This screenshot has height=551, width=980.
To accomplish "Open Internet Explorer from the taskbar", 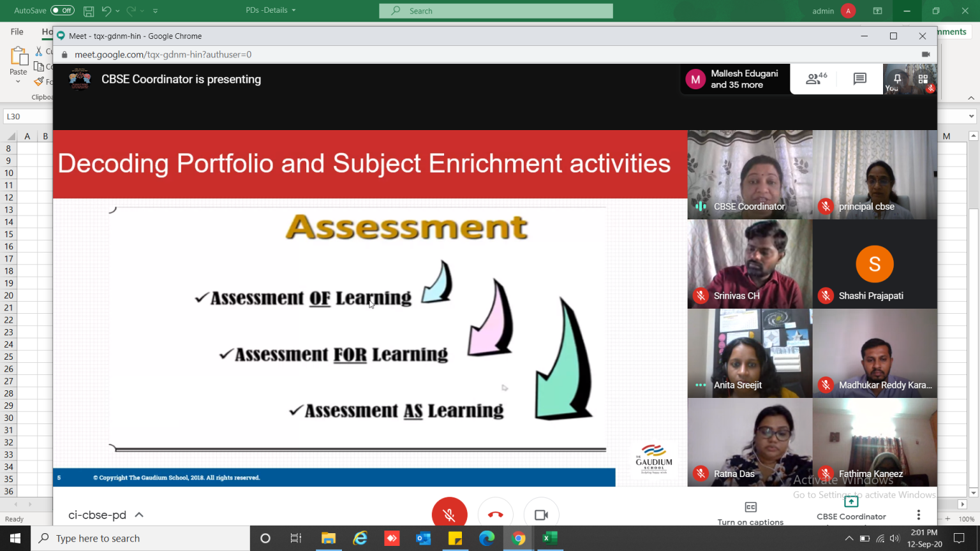I will (360, 538).
